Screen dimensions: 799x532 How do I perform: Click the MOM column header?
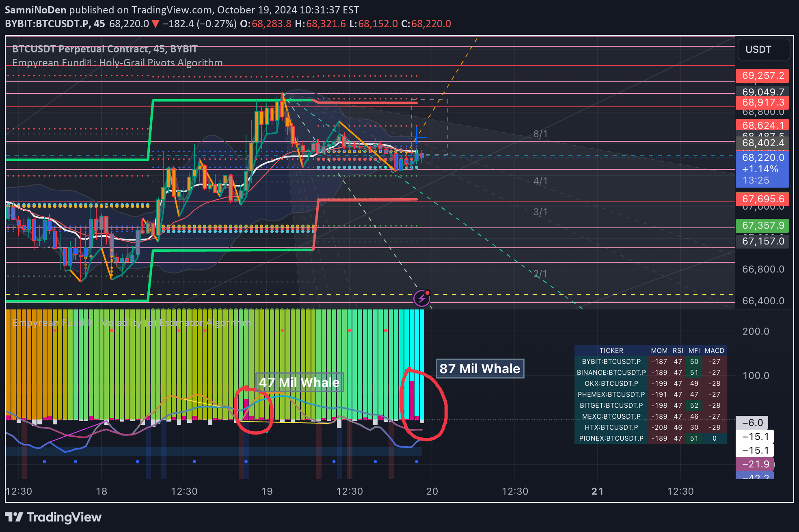[659, 350]
